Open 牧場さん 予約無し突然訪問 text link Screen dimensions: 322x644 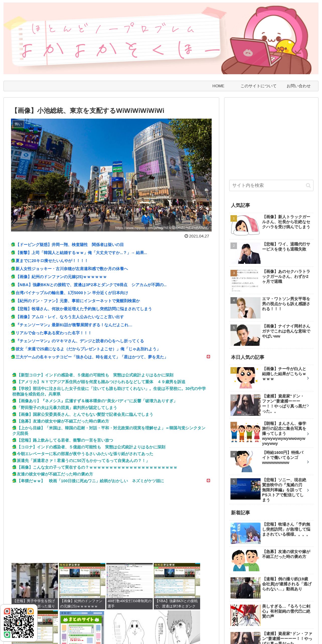click(x=84, y=309)
